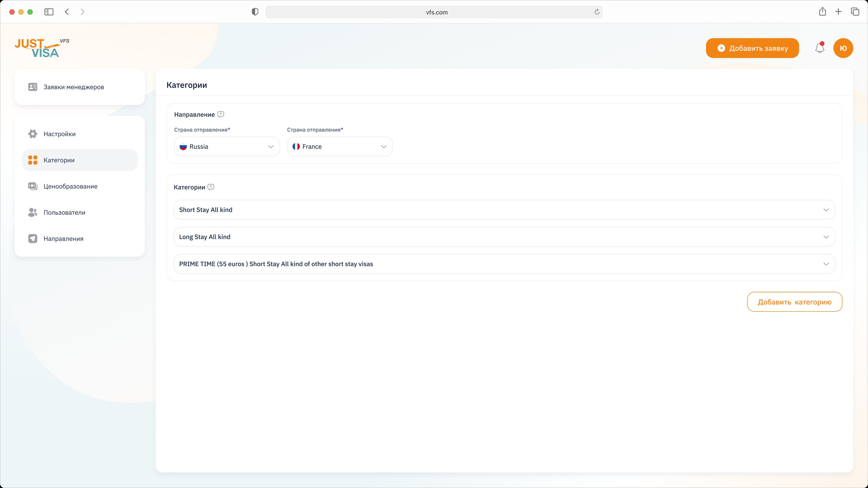Expand the Long Stay All kind category
Viewport: 868px width, 488px height.
tap(504, 237)
